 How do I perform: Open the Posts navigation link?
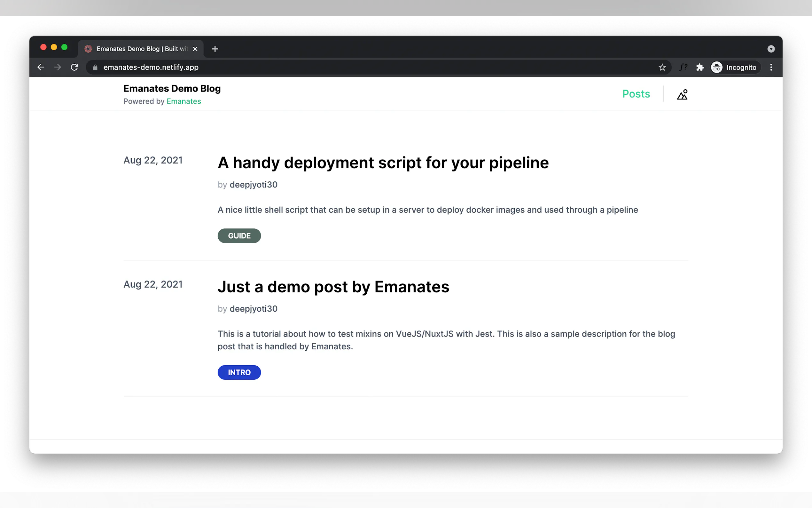pos(636,94)
